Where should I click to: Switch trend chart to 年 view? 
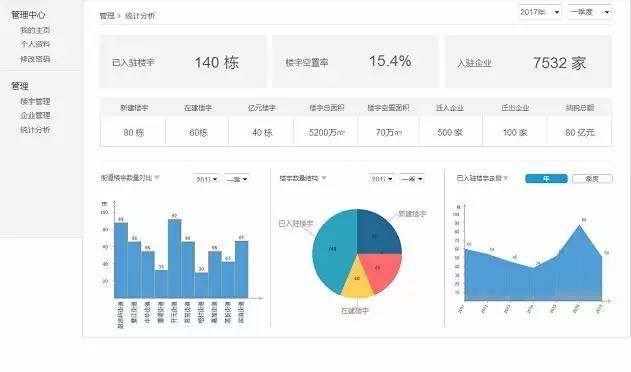point(546,178)
